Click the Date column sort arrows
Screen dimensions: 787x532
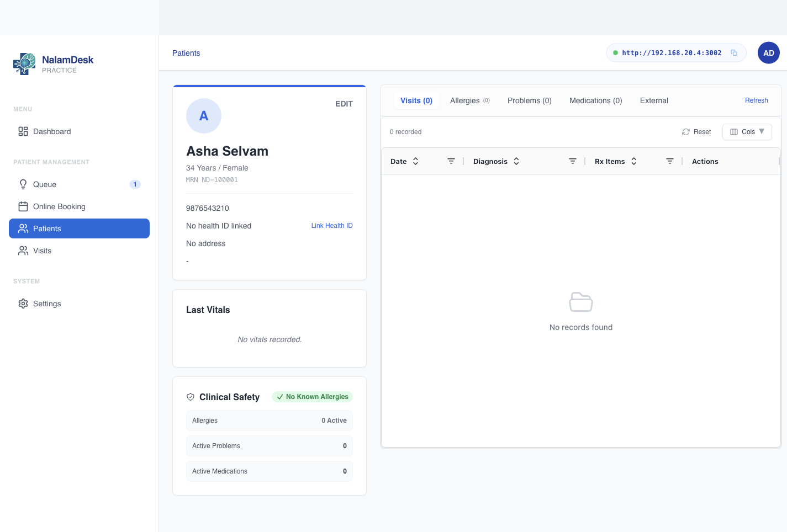pos(416,161)
